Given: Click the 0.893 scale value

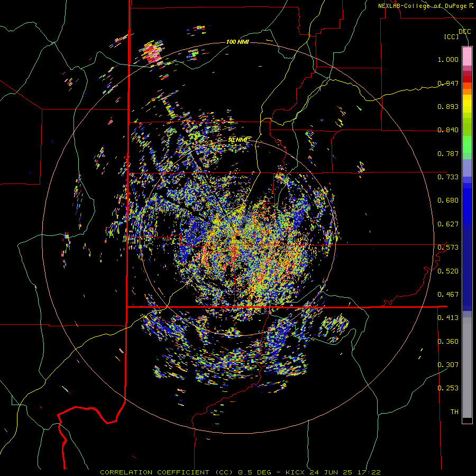Looking at the screenshot, I should (448, 106).
